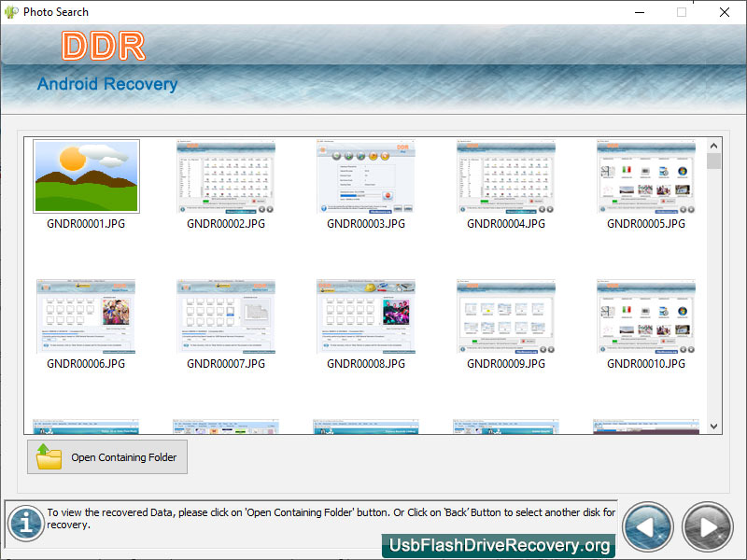Image resolution: width=747 pixels, height=560 pixels.
Task: Select thumbnail of GNDR00006.JPG
Action: click(x=86, y=316)
